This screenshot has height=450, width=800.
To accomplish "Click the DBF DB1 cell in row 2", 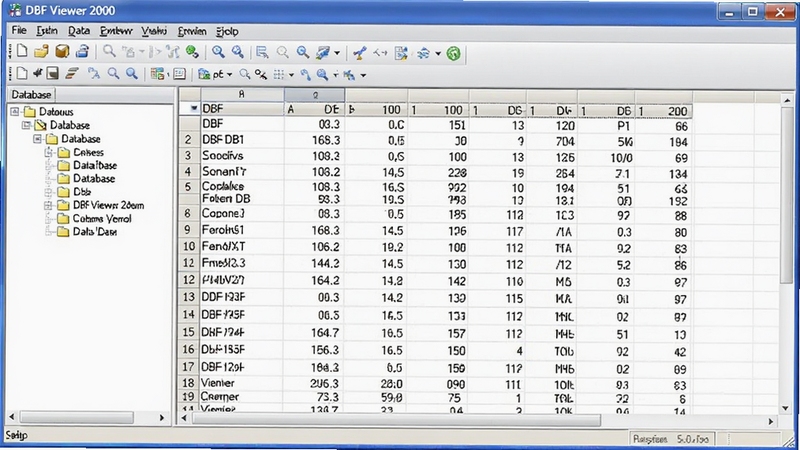I will pyautogui.click(x=242, y=140).
